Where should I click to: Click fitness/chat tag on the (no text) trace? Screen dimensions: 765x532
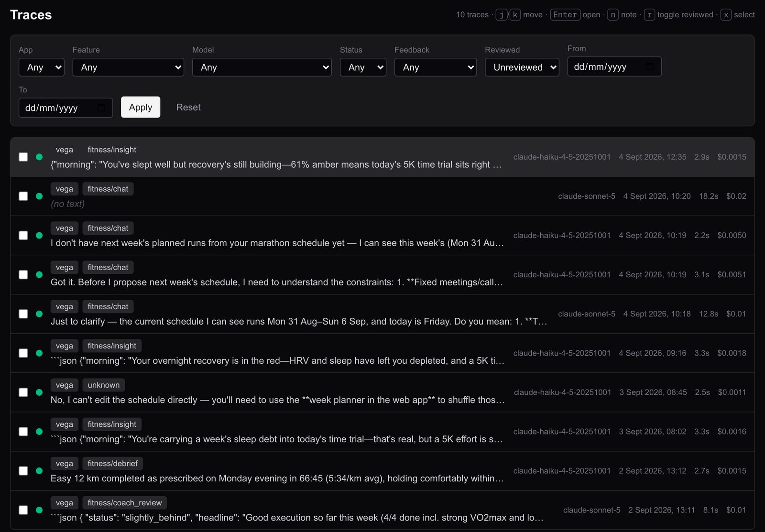pyautogui.click(x=108, y=189)
